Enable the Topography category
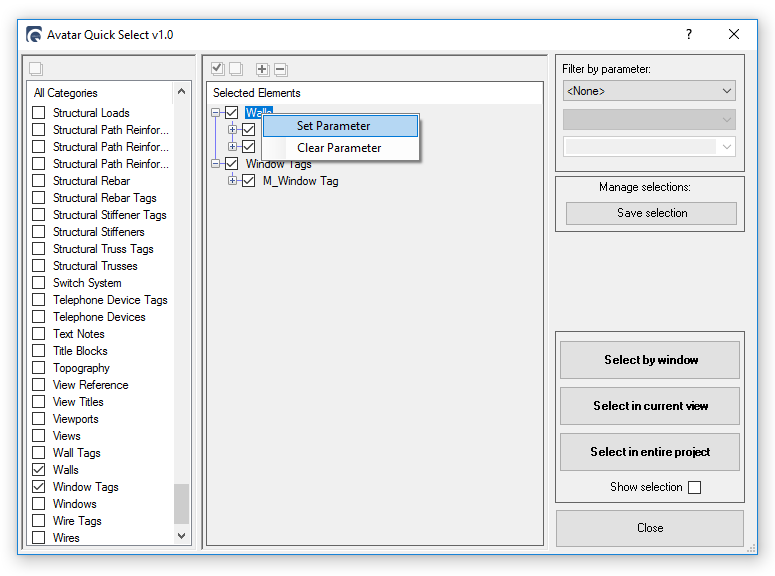 (39, 368)
